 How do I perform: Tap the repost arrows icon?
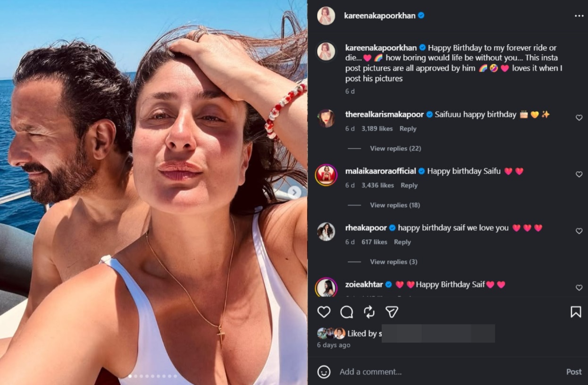[x=369, y=312]
